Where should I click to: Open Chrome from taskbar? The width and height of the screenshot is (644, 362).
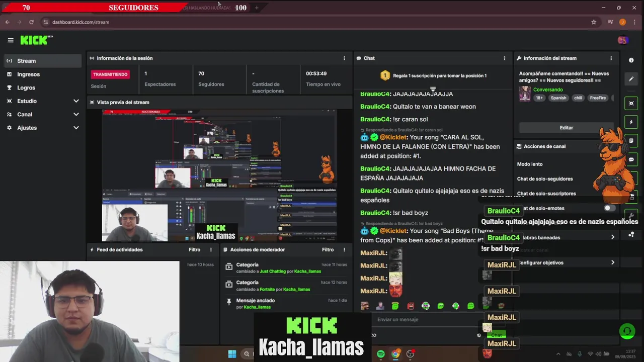(x=395, y=354)
